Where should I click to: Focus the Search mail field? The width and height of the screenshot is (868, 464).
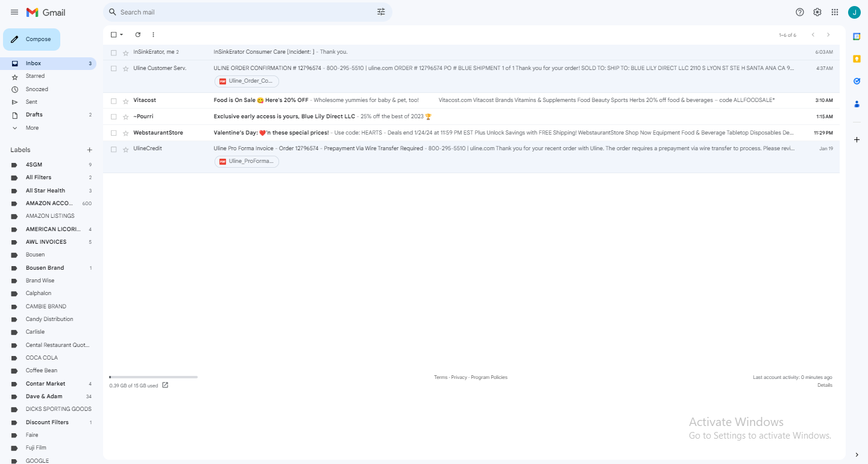click(247, 12)
